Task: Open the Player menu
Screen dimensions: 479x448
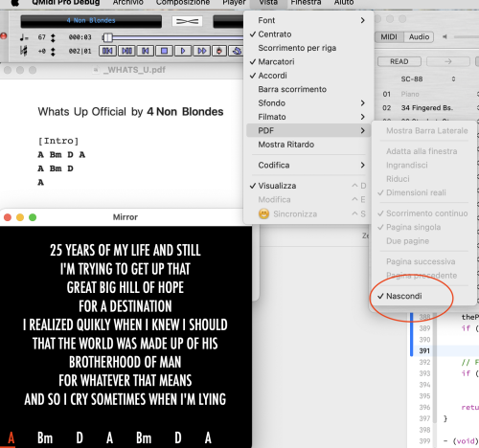Action: click(x=234, y=3)
